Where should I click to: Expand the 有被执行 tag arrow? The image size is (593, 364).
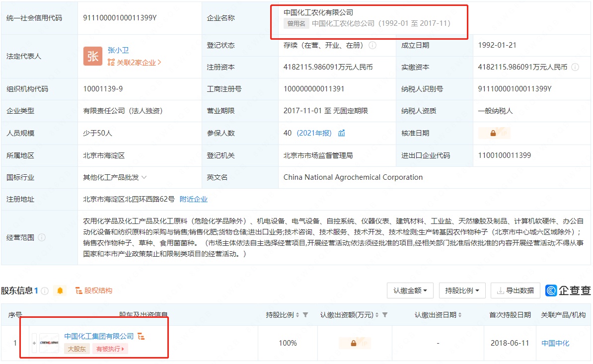click(123, 349)
